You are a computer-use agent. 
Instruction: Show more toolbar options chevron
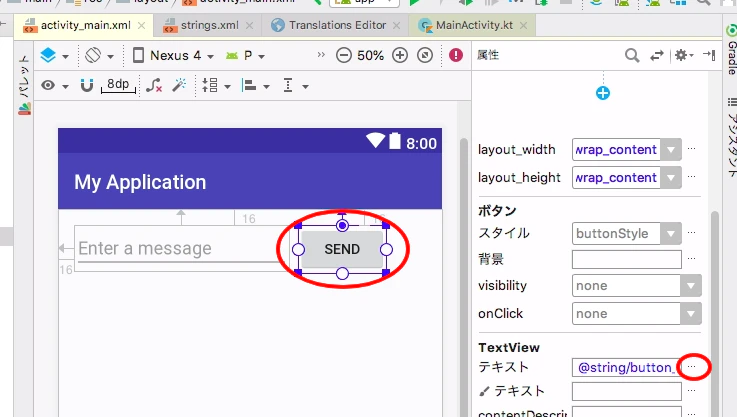(x=321, y=55)
